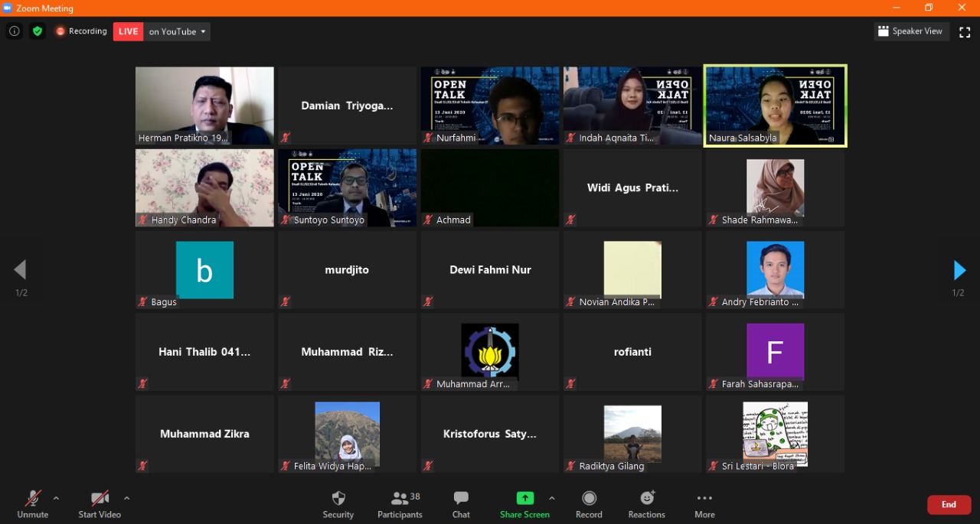The width and height of the screenshot is (980, 524).
Task: Open the Security shield options
Action: click(x=338, y=499)
